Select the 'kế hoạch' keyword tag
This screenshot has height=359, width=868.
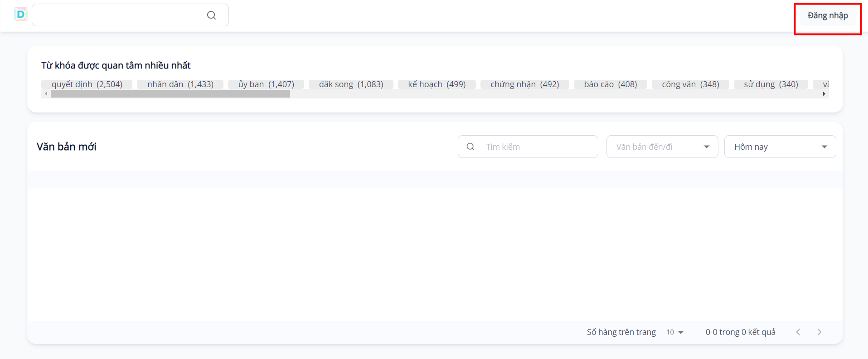pos(436,84)
